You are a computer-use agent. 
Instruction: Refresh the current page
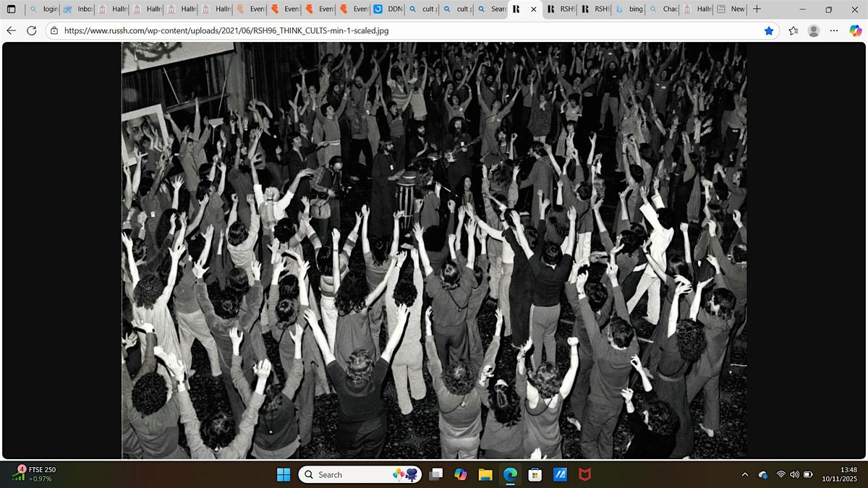coord(31,30)
